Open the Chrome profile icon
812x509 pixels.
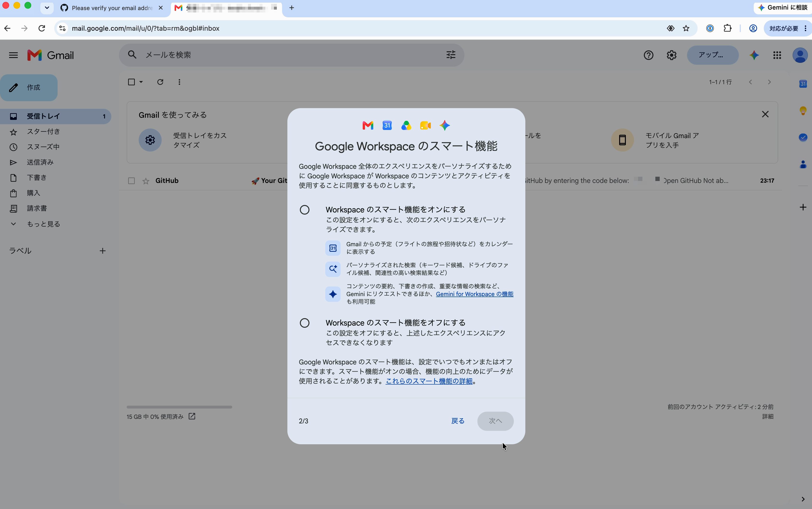(x=753, y=28)
